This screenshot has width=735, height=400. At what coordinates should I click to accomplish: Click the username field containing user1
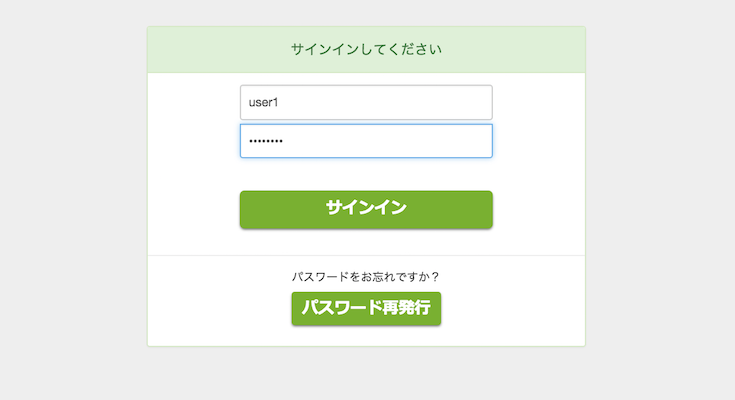click(x=366, y=102)
